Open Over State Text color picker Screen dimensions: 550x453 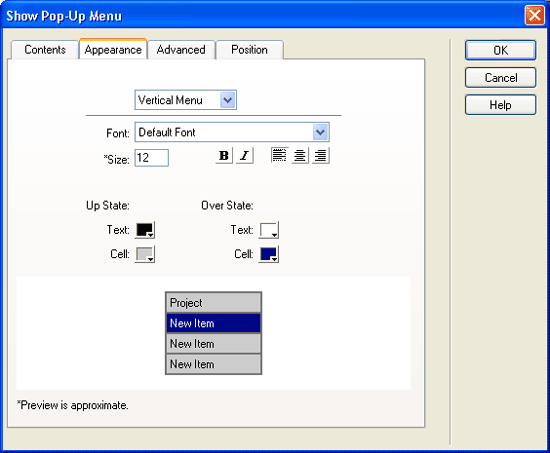(269, 230)
